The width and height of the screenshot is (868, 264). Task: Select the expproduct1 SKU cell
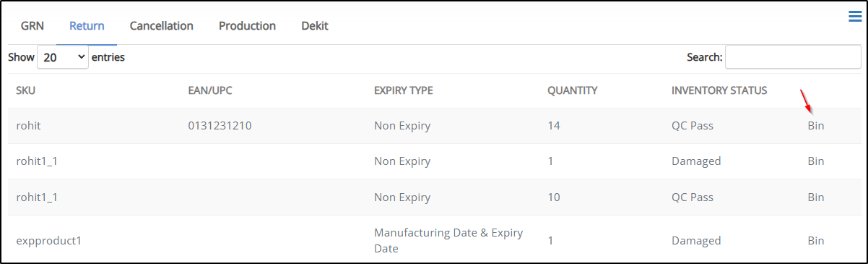tap(48, 241)
